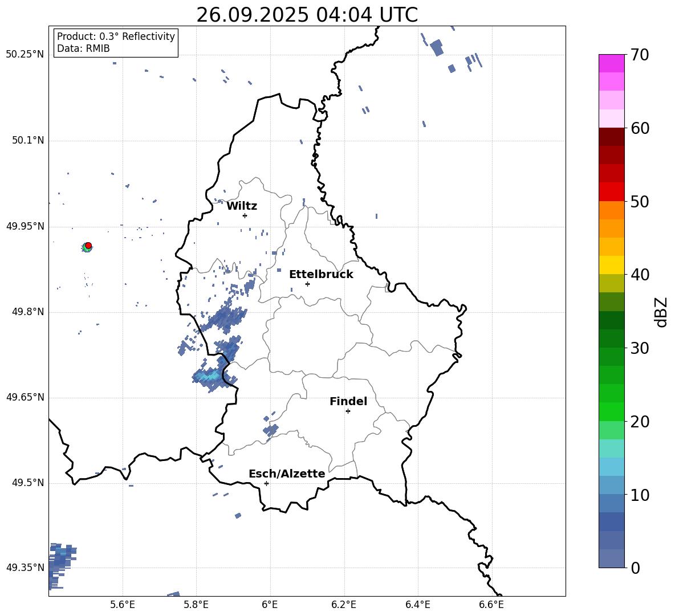The image size is (675, 616).
Task: Click the colorbar 10 tick label
Action: [640, 495]
